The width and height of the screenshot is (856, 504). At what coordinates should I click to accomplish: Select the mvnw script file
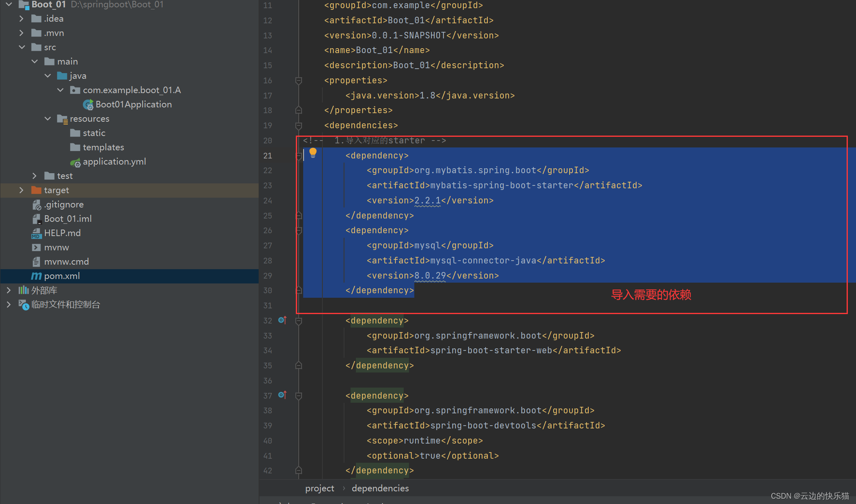coord(56,248)
